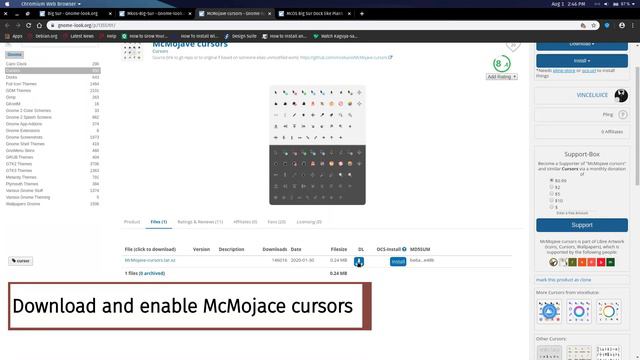Click the Gnome category header in sidebar
640x360 pixels.
click(14, 55)
